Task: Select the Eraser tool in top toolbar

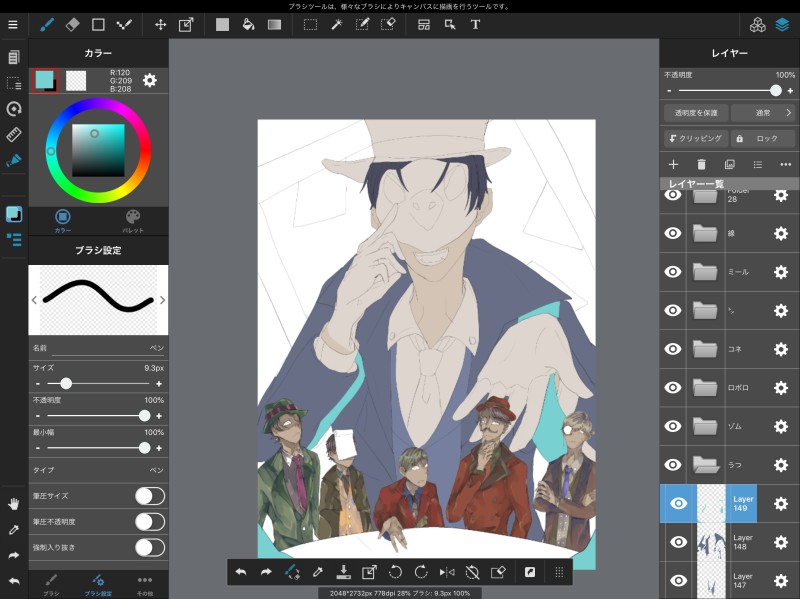Action: coord(72,24)
